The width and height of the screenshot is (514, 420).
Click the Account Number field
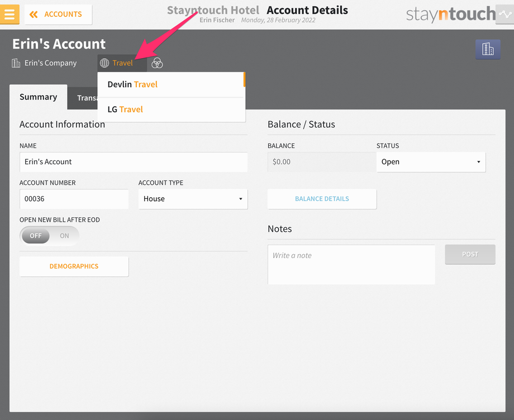(74, 199)
